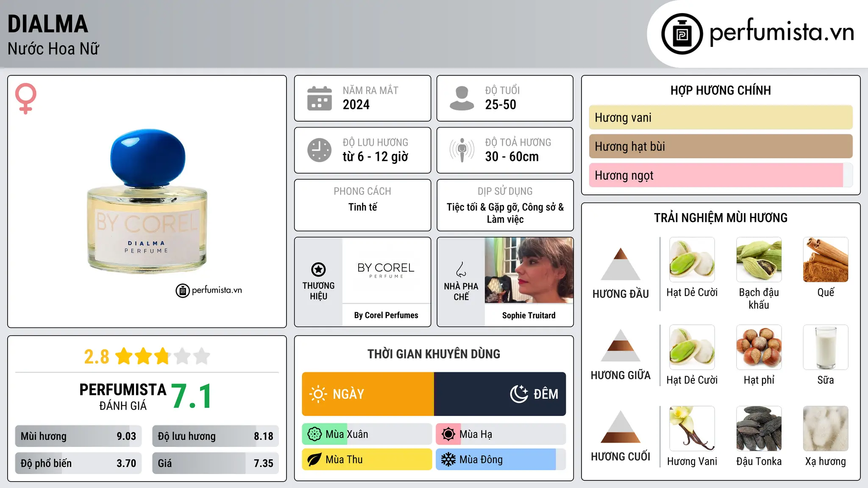Click the flower icon for Mùa Xuân
This screenshot has width=868, height=488.
coord(314,434)
